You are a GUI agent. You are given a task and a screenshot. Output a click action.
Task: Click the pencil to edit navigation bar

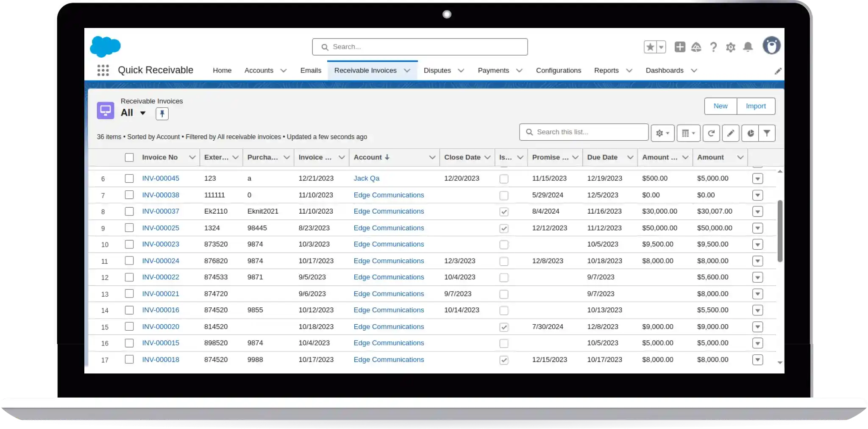[x=778, y=71]
